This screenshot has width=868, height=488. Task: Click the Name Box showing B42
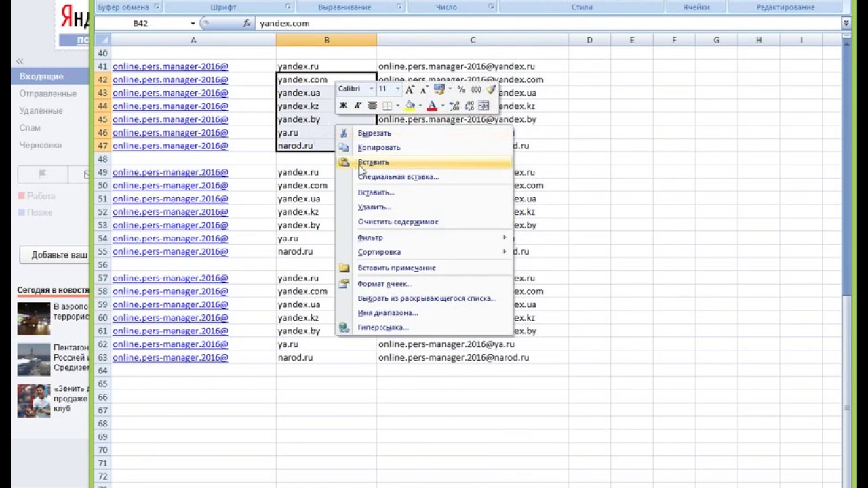point(140,23)
